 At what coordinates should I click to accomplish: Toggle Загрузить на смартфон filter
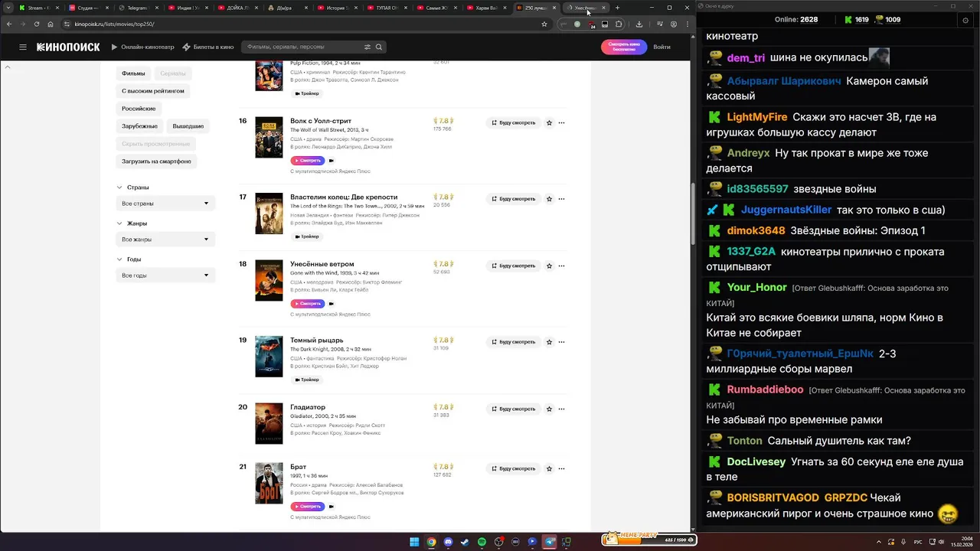tap(156, 161)
